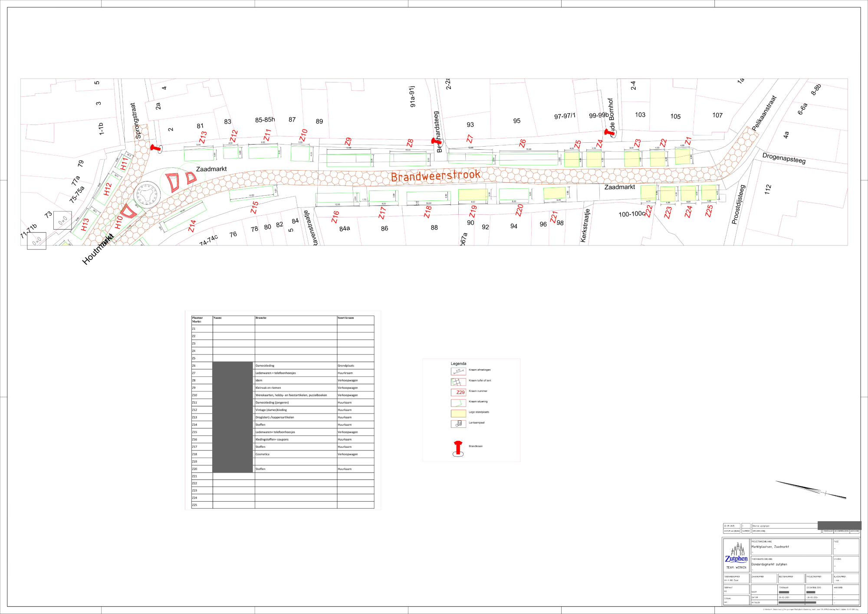Click the yellow empty pitch at Z19

click(x=472, y=194)
